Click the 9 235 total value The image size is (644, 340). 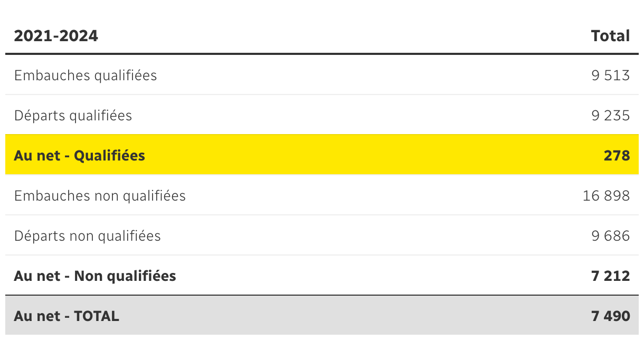(610, 116)
